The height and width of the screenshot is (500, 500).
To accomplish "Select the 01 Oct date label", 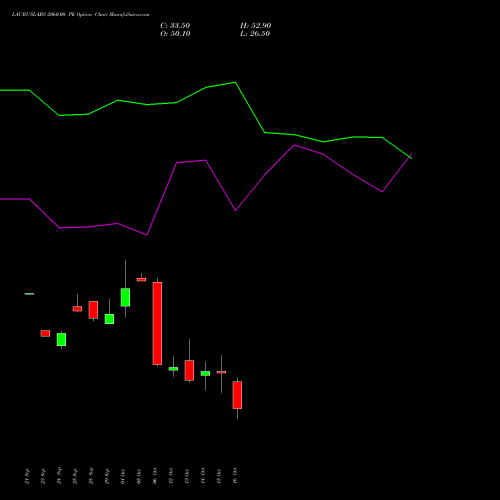I will pos(123,476).
